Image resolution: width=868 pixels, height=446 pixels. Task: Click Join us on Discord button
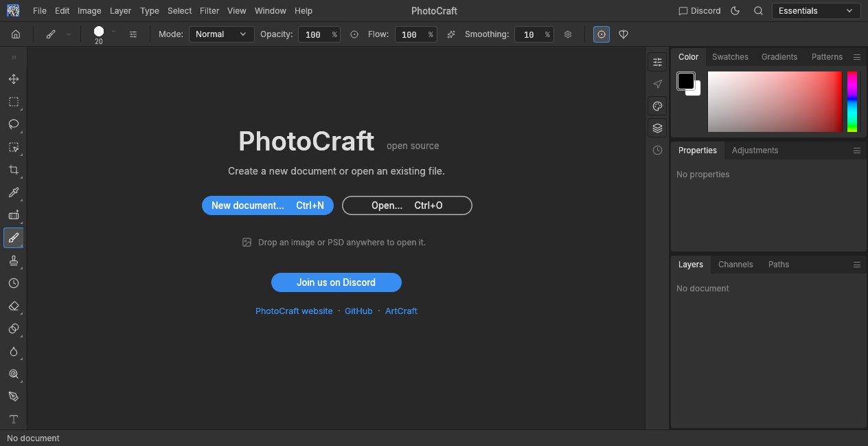(x=336, y=282)
